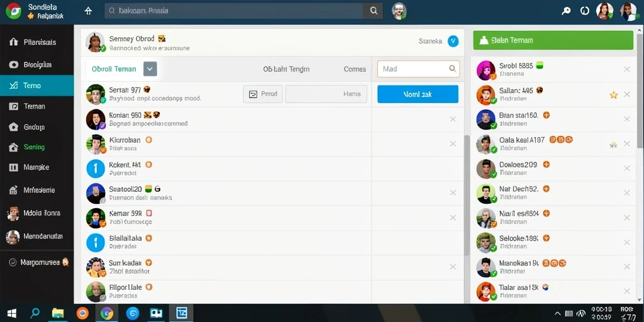Open Sening in the left sidebar
Screen dimensions: 644x322
tap(37, 147)
